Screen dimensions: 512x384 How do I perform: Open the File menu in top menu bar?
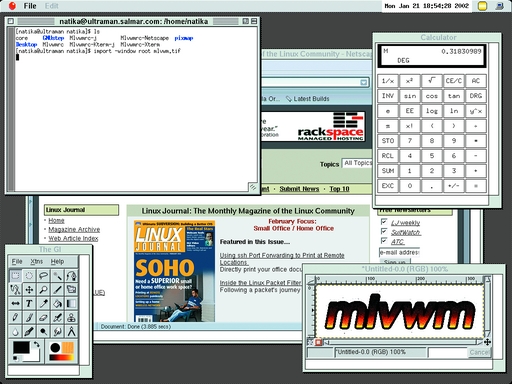(x=30, y=6)
